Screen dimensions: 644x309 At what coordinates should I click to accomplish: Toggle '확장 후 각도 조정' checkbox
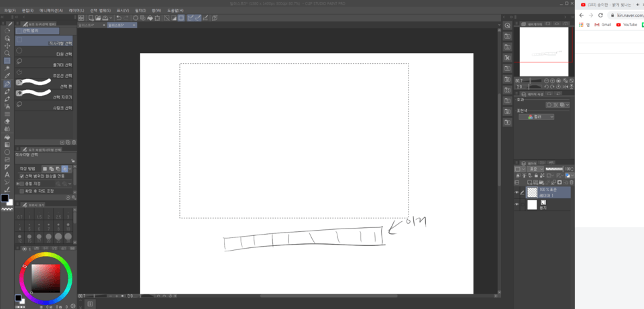pos(22,191)
